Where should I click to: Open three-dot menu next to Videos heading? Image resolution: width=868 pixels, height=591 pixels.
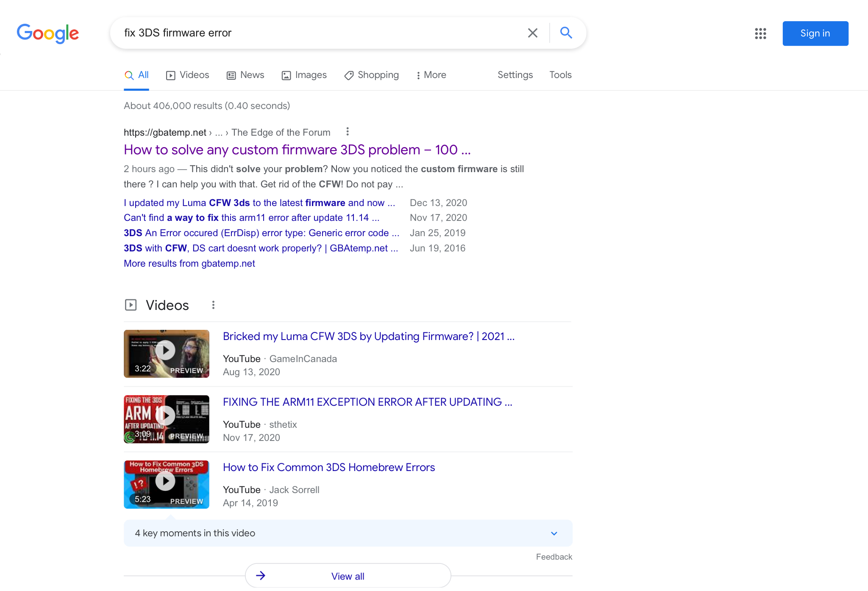point(213,305)
